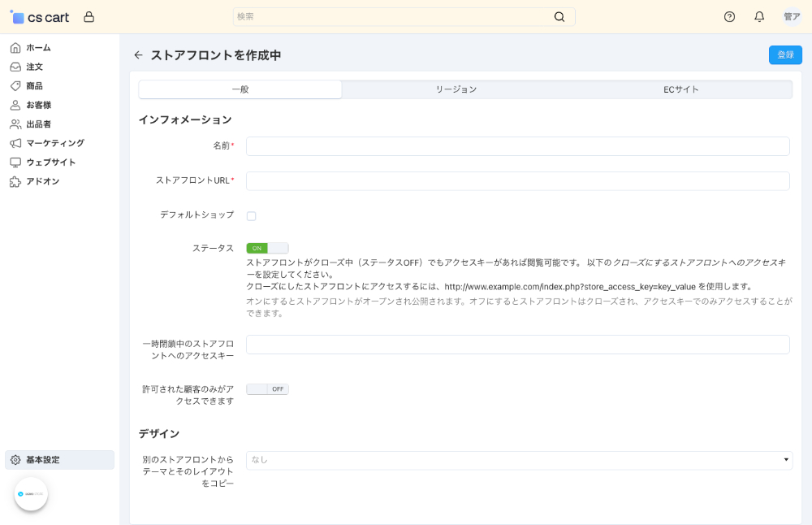Open the 管ア user avatar menu
The height and width of the screenshot is (525, 812).
point(792,16)
